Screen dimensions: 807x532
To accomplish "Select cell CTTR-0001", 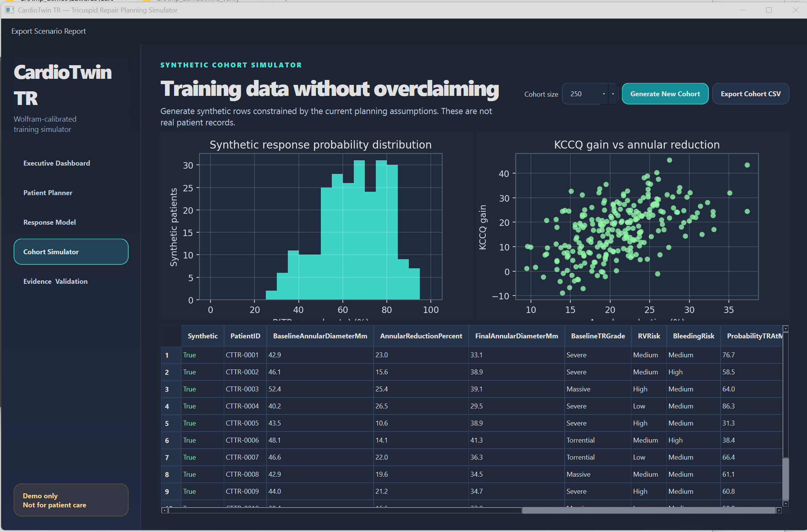I will [245, 355].
